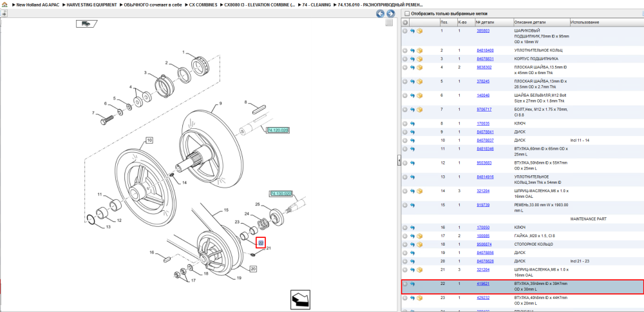Click the box icon for part 100085
Image resolution: width=644 pixels, height=312 pixels.
coord(420,236)
